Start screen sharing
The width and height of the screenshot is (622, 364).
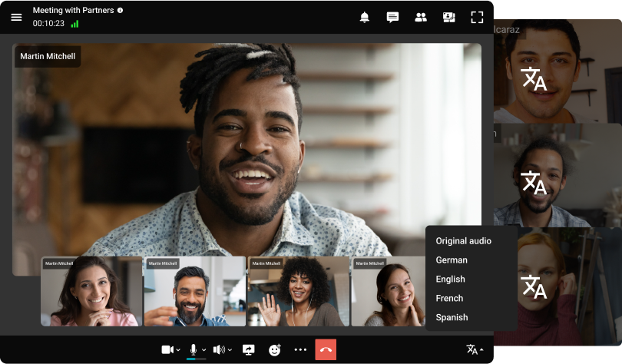point(248,349)
